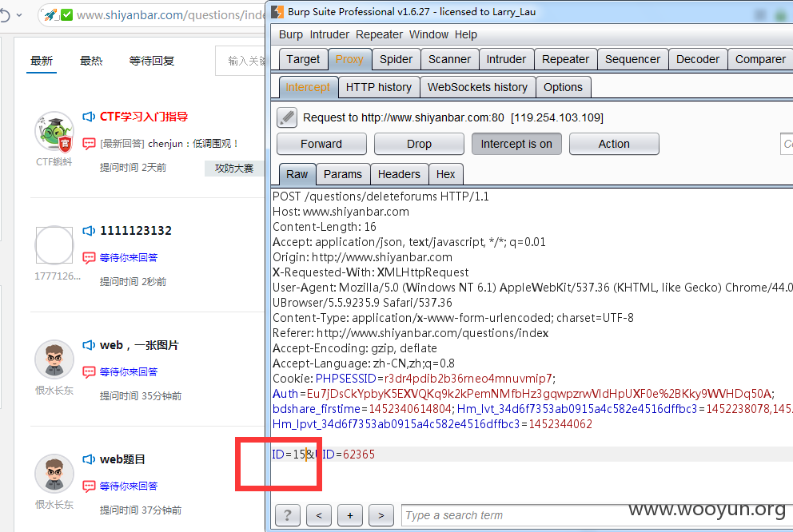Open the Repeater menu in menu bar
This screenshot has height=532, width=793.
tap(379, 34)
